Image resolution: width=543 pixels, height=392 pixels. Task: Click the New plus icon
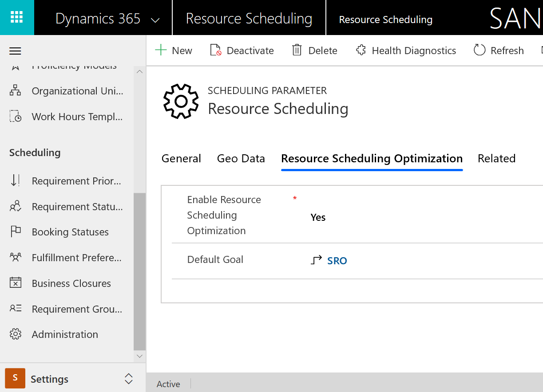[x=161, y=50]
